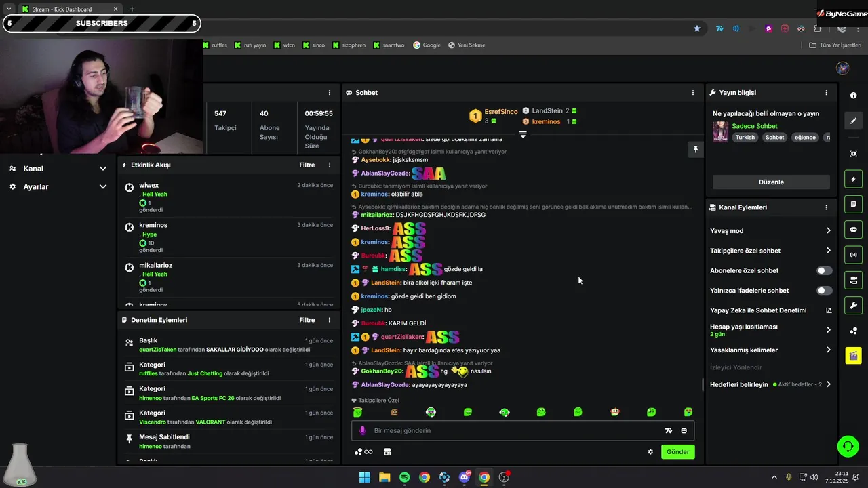Open emoji picker in message box
The image size is (868, 488).
(684, 430)
